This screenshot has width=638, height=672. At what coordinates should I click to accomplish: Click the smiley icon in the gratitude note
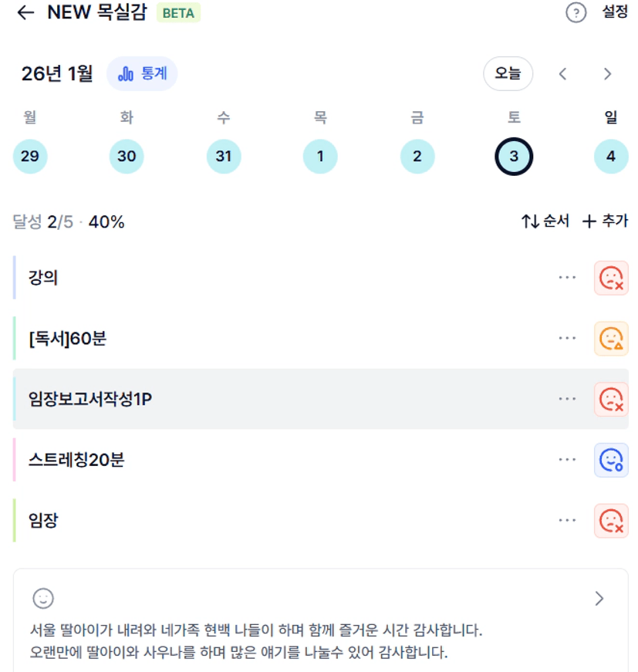43,598
